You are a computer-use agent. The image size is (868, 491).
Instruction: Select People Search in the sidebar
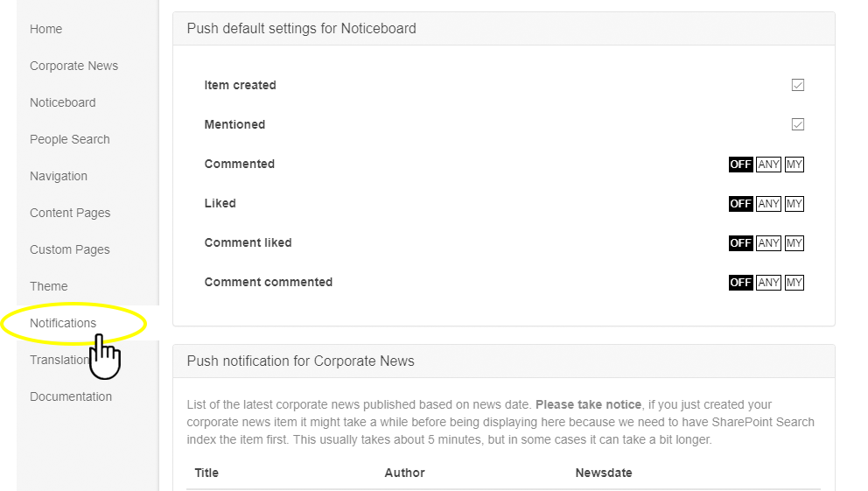(69, 139)
